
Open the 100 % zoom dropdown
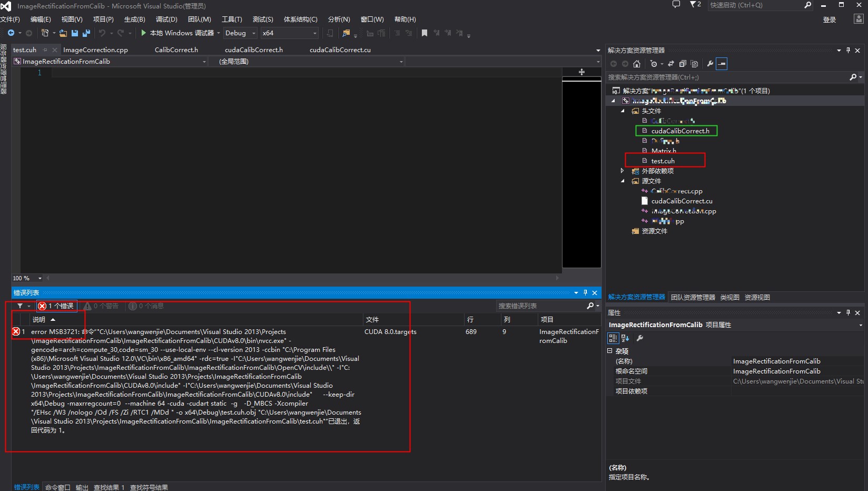click(x=27, y=278)
